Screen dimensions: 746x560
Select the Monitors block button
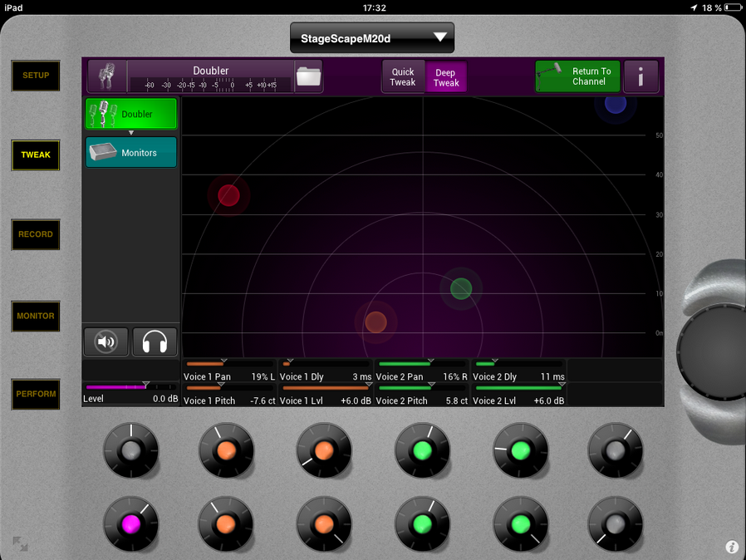pos(131,153)
